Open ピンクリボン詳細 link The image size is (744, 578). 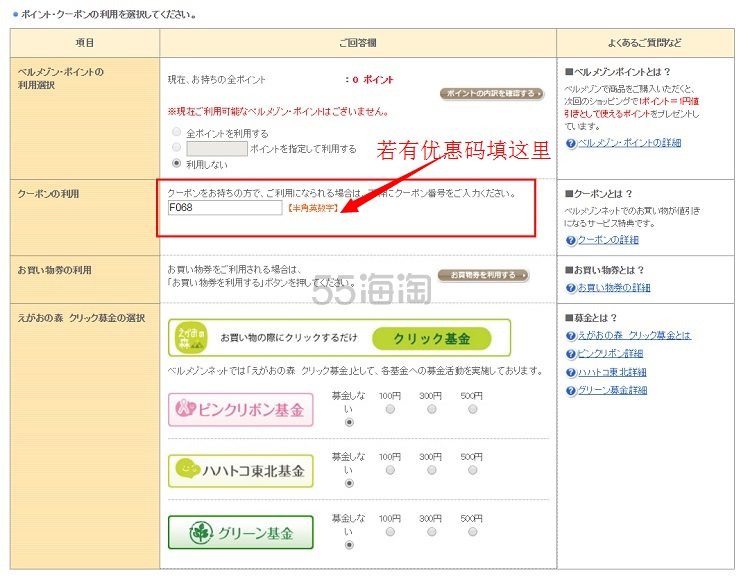[610, 354]
